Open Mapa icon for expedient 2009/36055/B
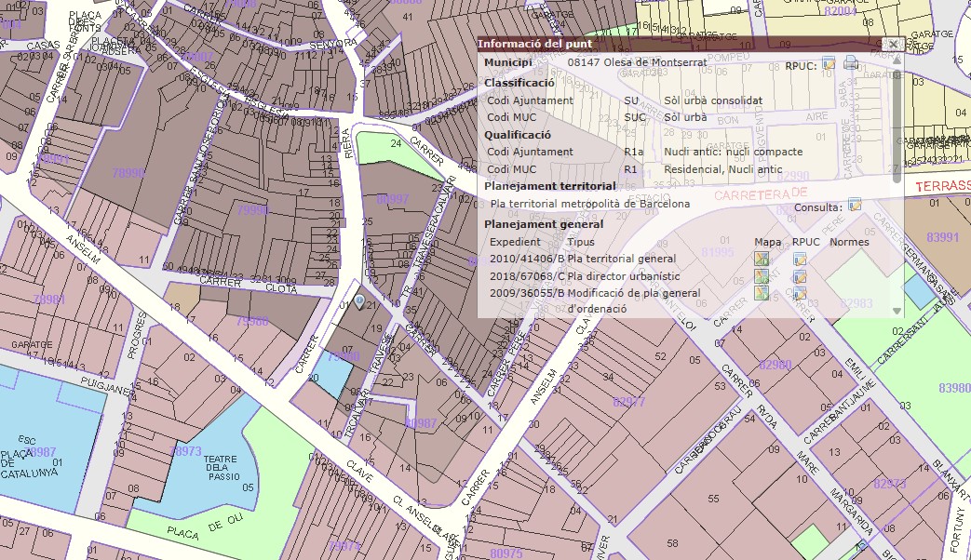Screen dimensions: 971x560 (x=762, y=292)
